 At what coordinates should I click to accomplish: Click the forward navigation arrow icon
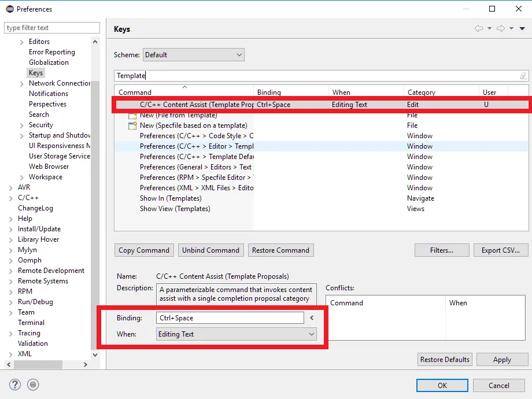[x=501, y=28]
